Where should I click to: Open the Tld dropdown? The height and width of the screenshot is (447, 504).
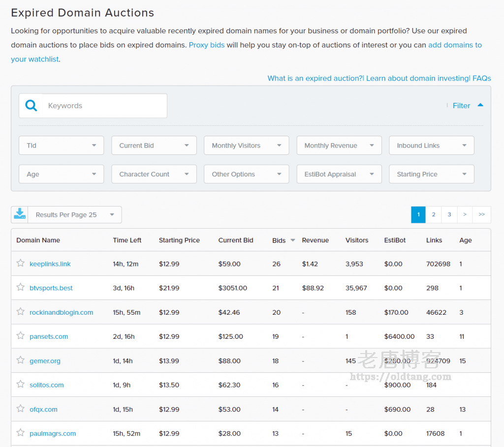pos(61,146)
